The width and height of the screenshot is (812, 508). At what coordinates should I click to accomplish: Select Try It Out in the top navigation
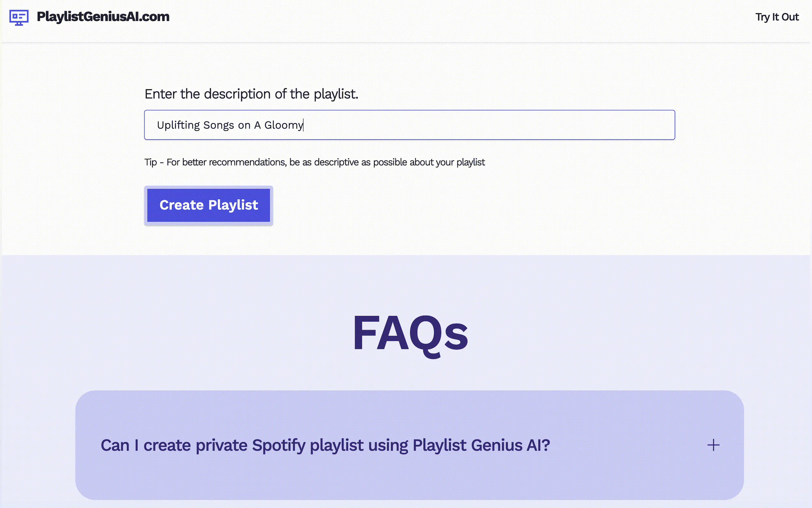[777, 17]
